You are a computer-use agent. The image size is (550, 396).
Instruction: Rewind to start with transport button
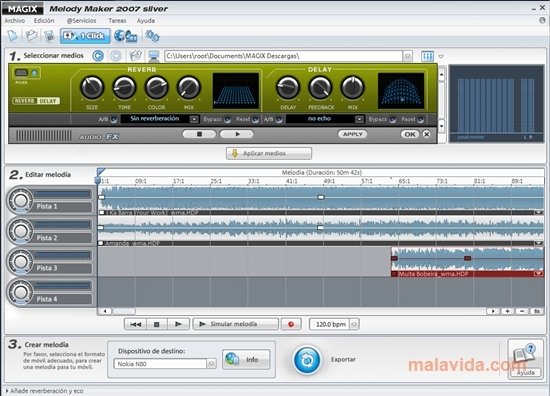(135, 324)
